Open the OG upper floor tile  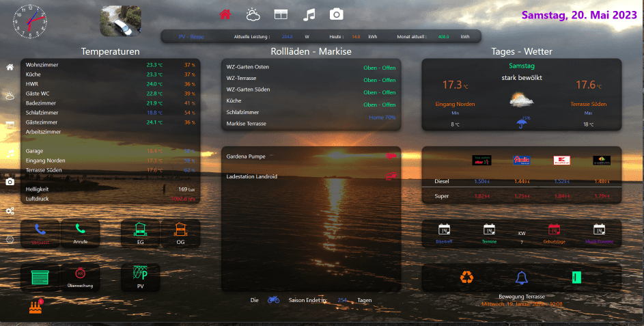coord(181,234)
